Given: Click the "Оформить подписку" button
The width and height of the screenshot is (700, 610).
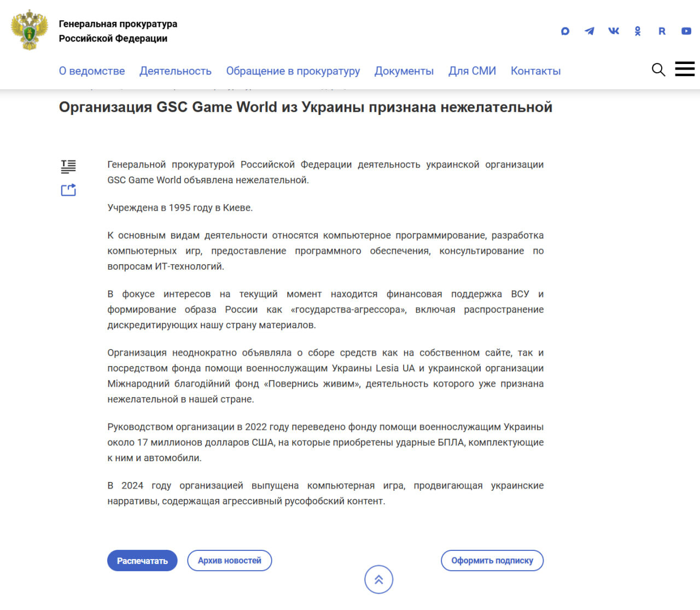Looking at the screenshot, I should tap(492, 561).
